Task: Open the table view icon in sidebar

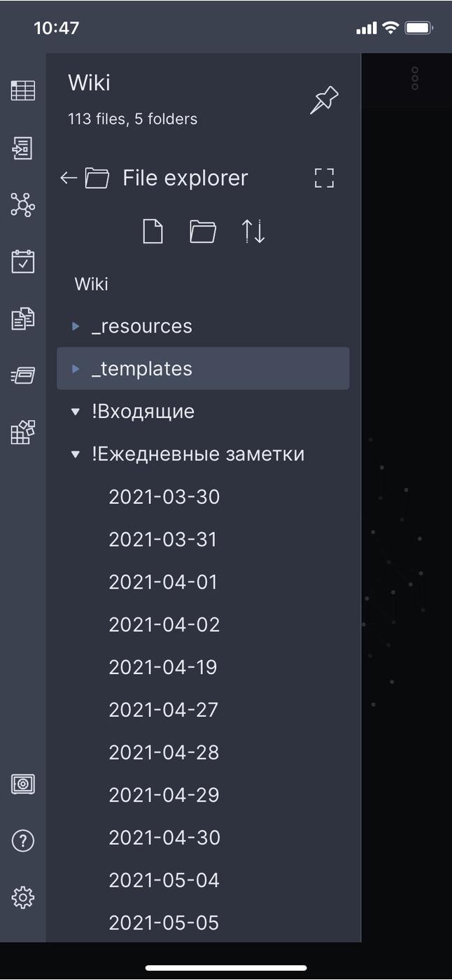Action: 23,91
